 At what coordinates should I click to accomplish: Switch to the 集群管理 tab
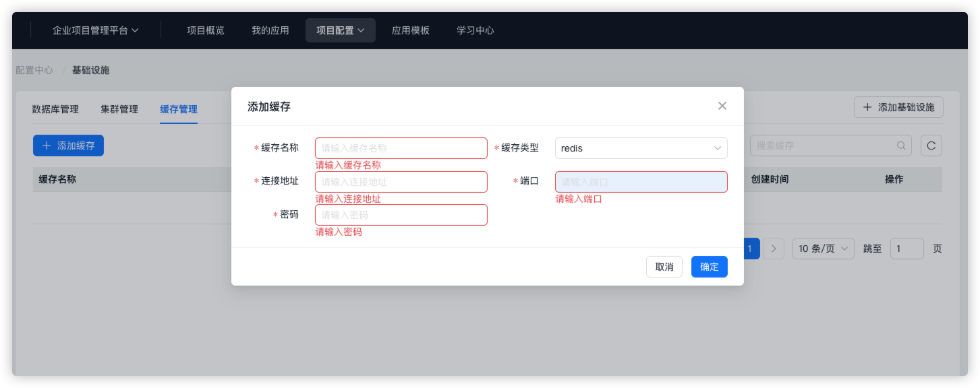[x=119, y=109]
